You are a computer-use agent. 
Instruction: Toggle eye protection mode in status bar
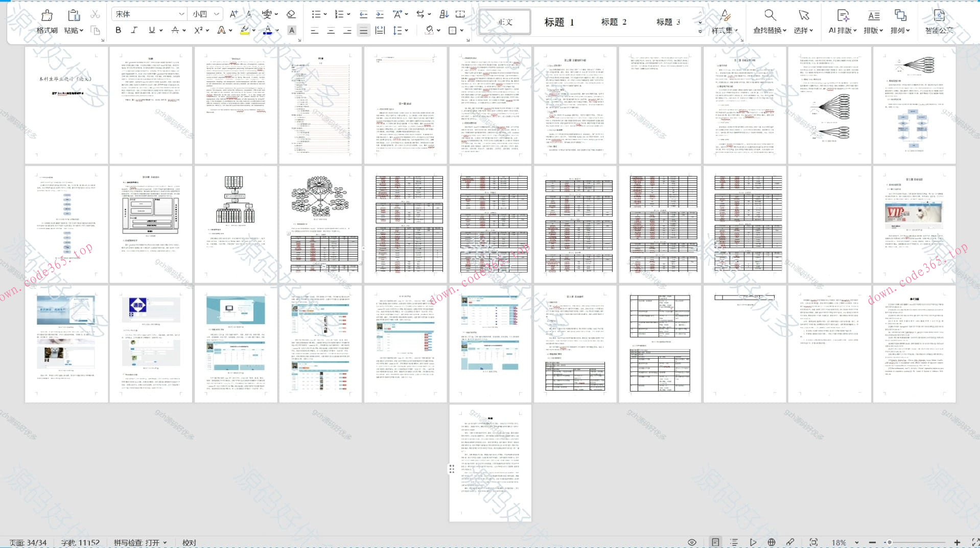[x=692, y=542]
